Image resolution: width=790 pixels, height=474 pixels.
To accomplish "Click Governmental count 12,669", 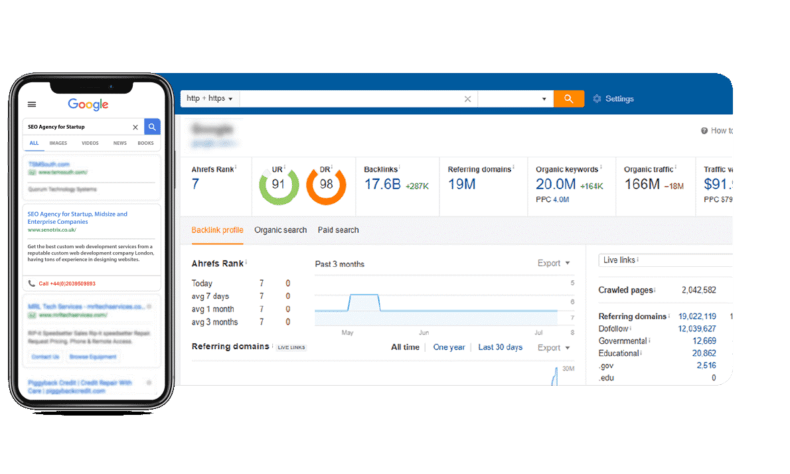I will (x=704, y=341).
